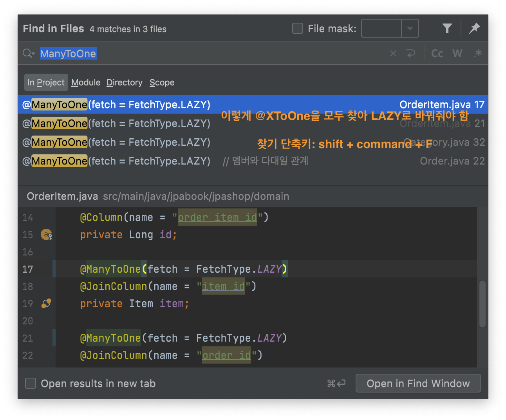
Task: Select the Order.java 22 result row
Action: pos(253,161)
